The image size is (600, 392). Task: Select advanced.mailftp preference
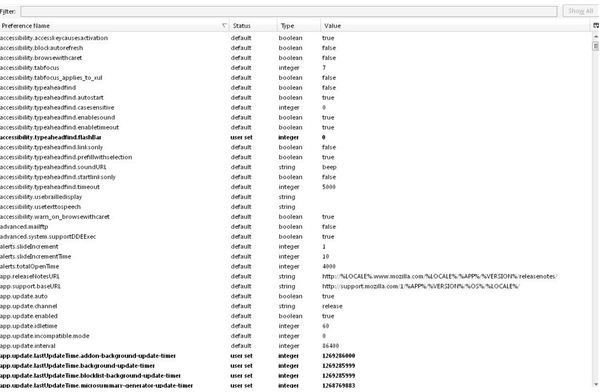tap(296, 227)
